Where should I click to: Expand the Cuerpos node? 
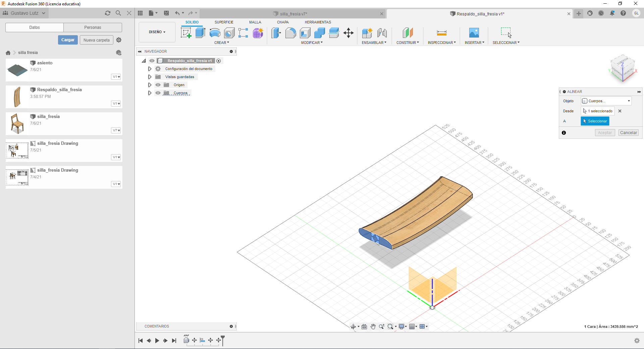pos(150,93)
